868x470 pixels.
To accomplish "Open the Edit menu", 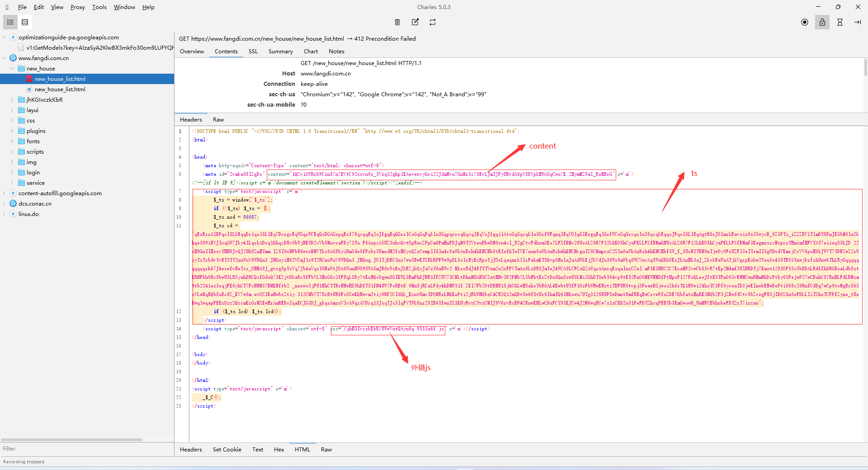I will pos(39,7).
